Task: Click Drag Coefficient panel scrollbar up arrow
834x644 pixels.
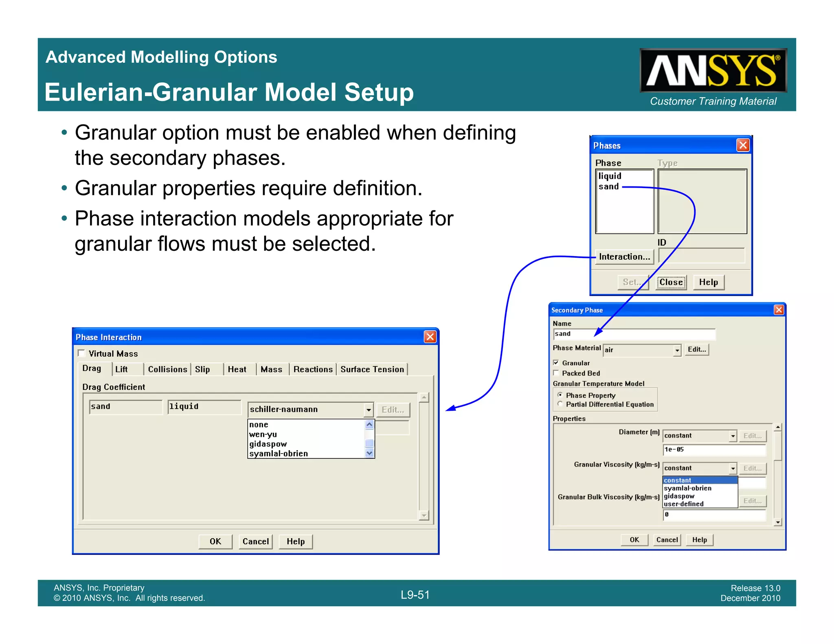Action: click(424, 397)
